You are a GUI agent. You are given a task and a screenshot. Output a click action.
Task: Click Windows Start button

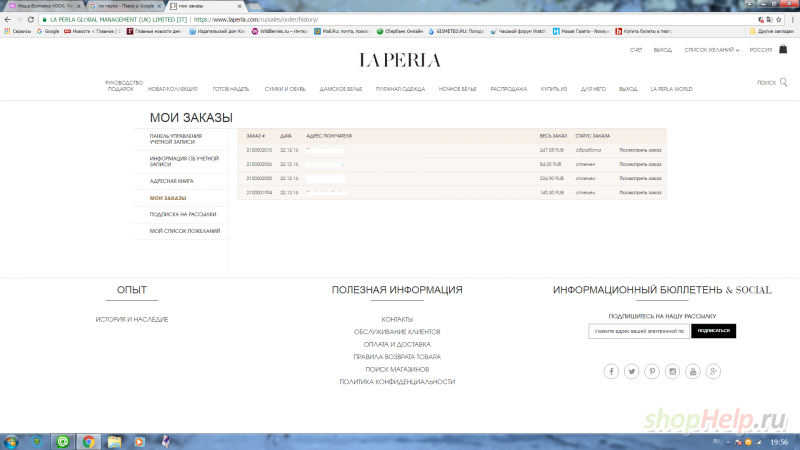pos(11,442)
